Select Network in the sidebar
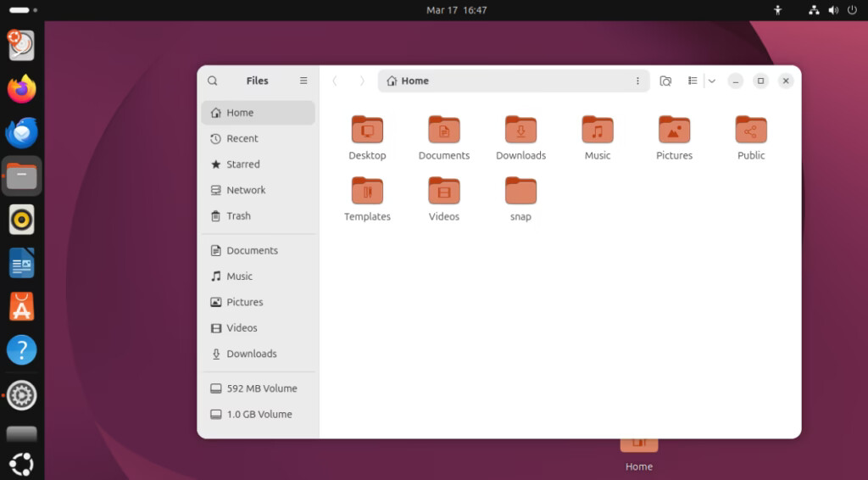Screen dimensions: 868x480 (246, 190)
